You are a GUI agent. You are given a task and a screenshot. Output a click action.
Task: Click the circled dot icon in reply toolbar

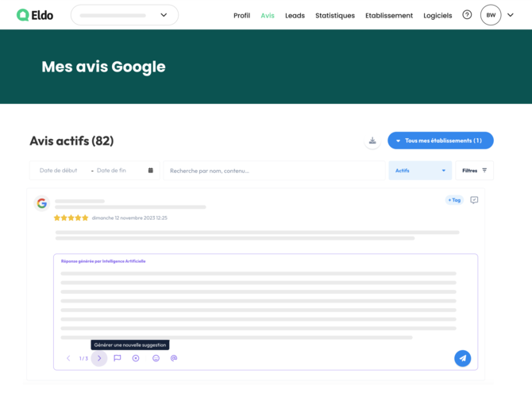tap(136, 358)
